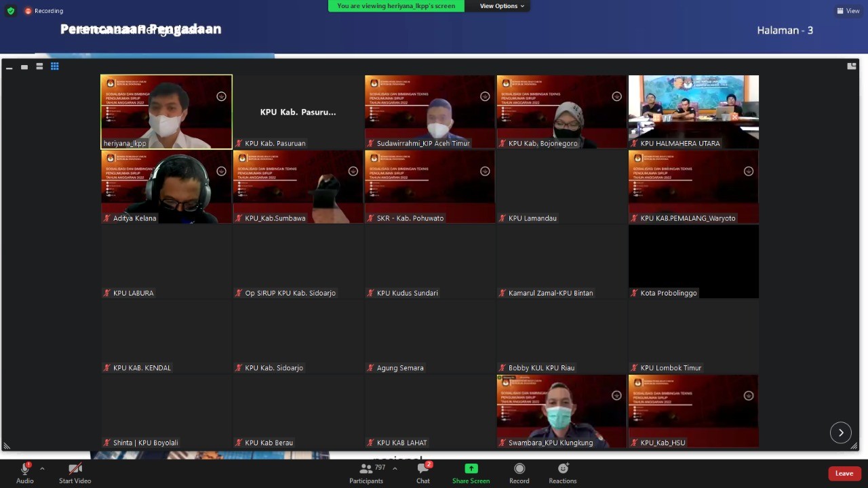This screenshot has height=488, width=868.
Task: Click the green encryption shield icon
Action: pos(11,11)
